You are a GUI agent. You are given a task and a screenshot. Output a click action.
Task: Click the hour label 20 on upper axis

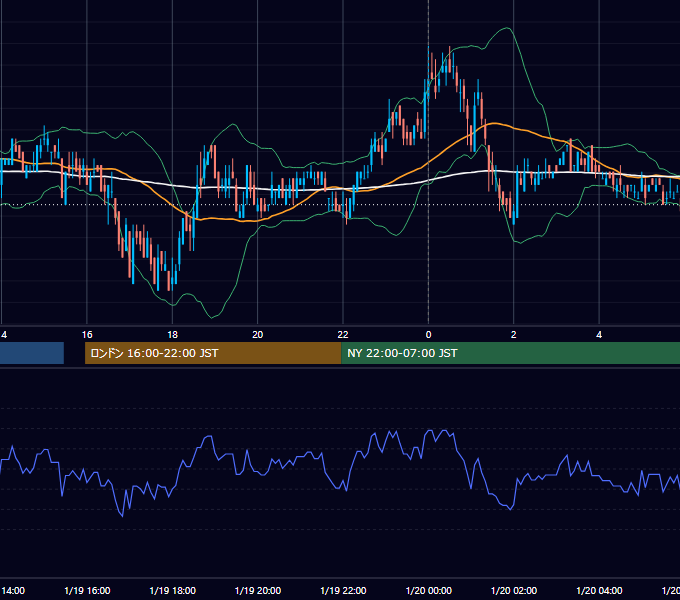(x=258, y=334)
